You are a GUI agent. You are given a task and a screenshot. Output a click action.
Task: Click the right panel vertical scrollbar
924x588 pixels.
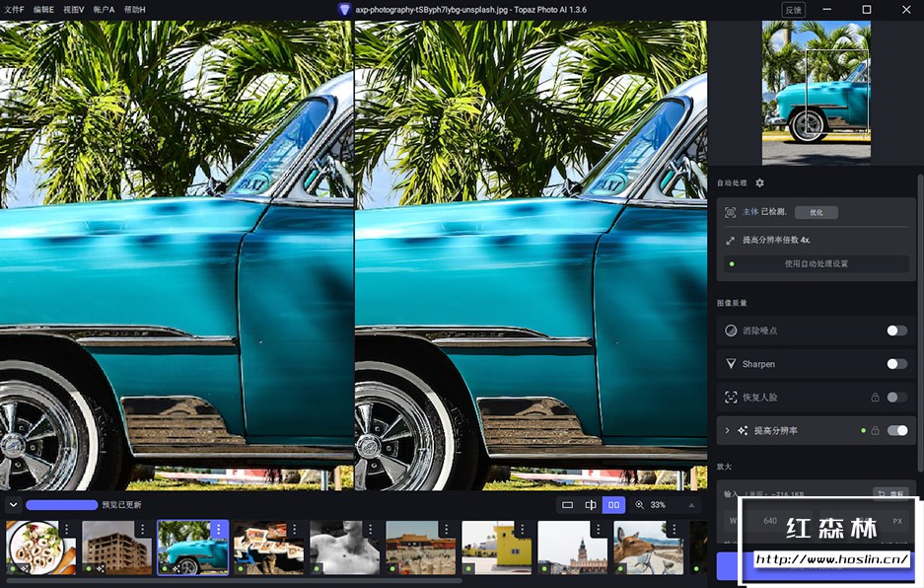(x=920, y=323)
